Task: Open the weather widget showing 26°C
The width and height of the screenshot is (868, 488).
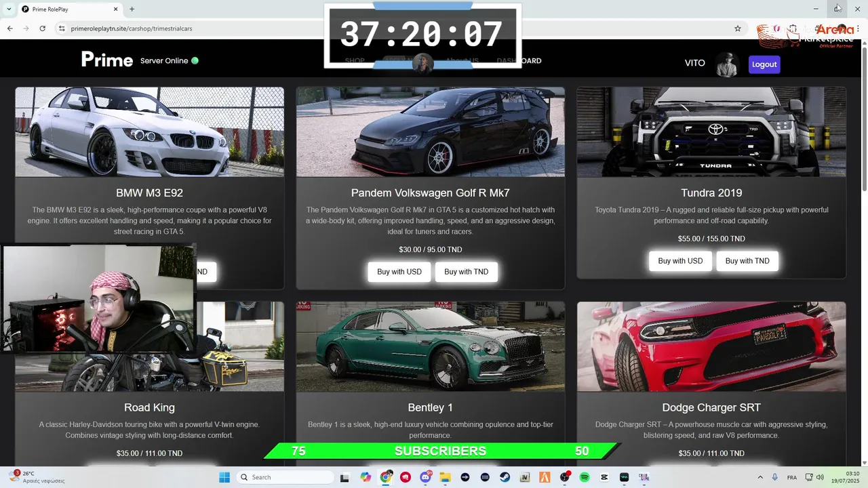Action: click(x=37, y=477)
